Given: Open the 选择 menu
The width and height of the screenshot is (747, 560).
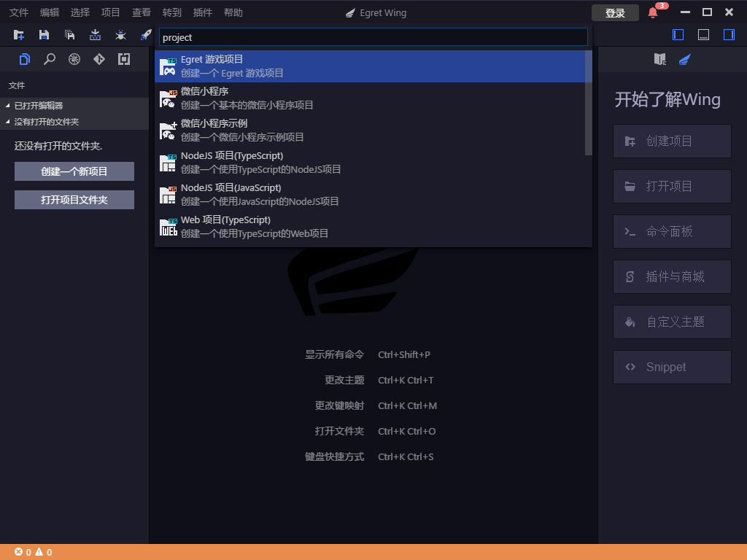Looking at the screenshot, I should (x=80, y=12).
